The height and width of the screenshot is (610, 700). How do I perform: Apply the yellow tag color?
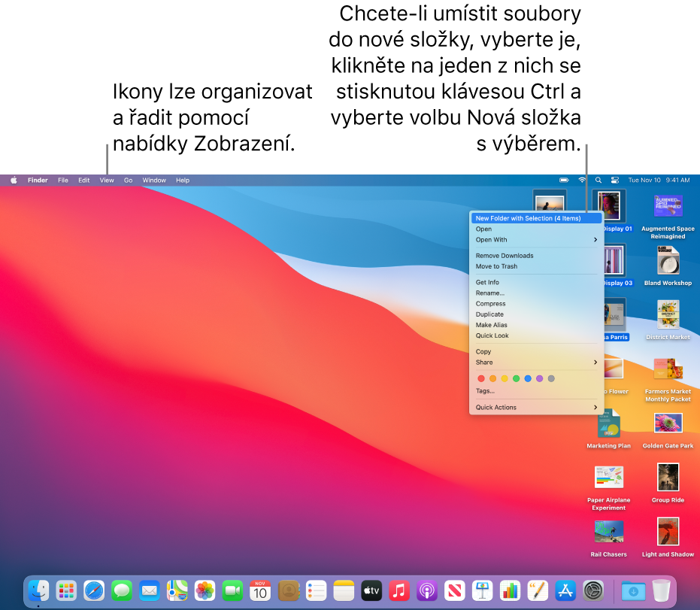pyautogui.click(x=505, y=378)
